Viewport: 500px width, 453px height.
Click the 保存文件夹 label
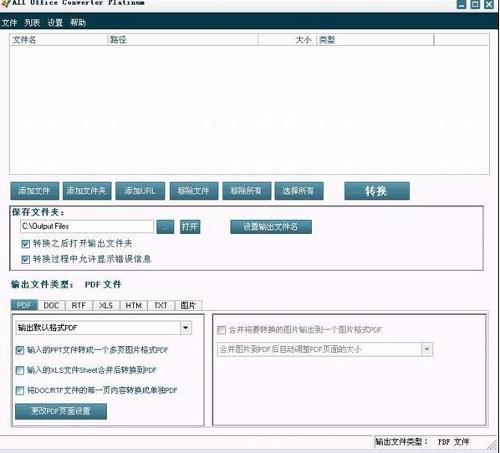pyautogui.click(x=38, y=212)
